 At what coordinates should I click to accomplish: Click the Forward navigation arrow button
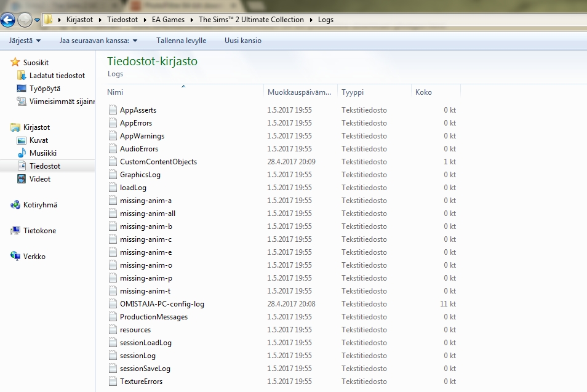tap(25, 20)
